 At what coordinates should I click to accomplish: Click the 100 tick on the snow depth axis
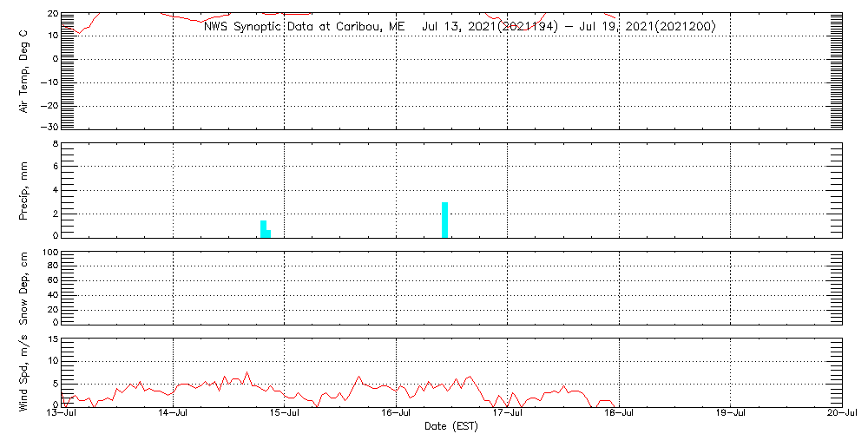[x=49, y=253]
